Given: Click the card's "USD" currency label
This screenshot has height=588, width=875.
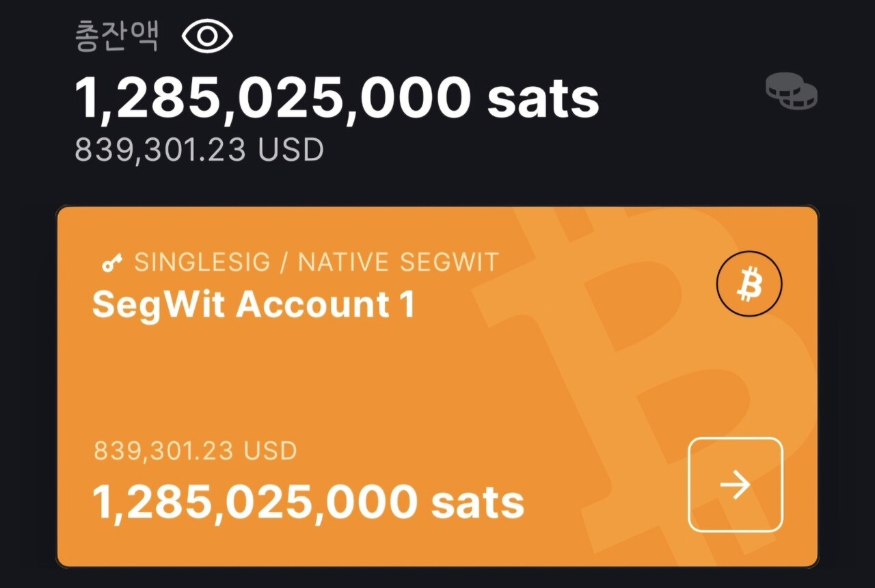Looking at the screenshot, I should (271, 451).
